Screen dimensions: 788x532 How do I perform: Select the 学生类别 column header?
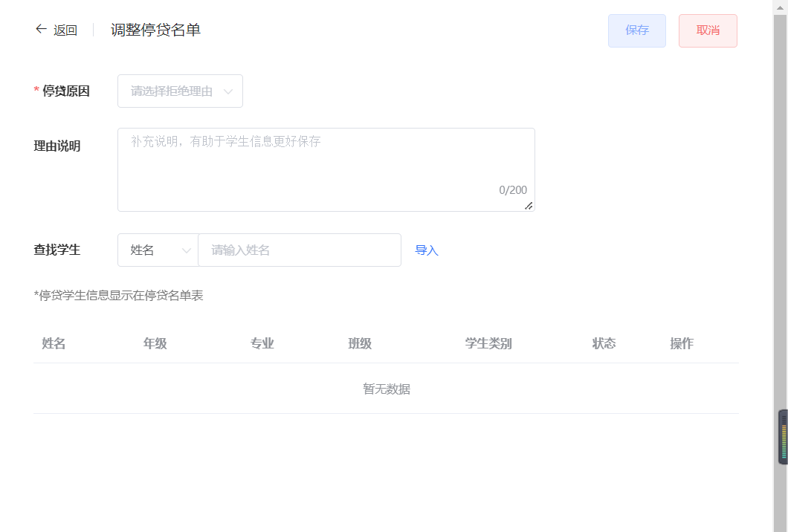pos(488,343)
